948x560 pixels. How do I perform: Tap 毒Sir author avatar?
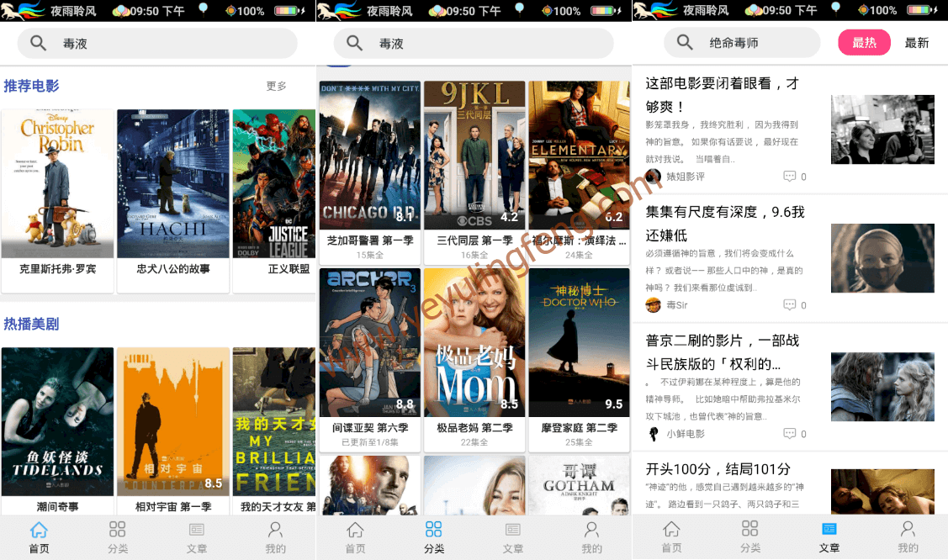click(653, 305)
